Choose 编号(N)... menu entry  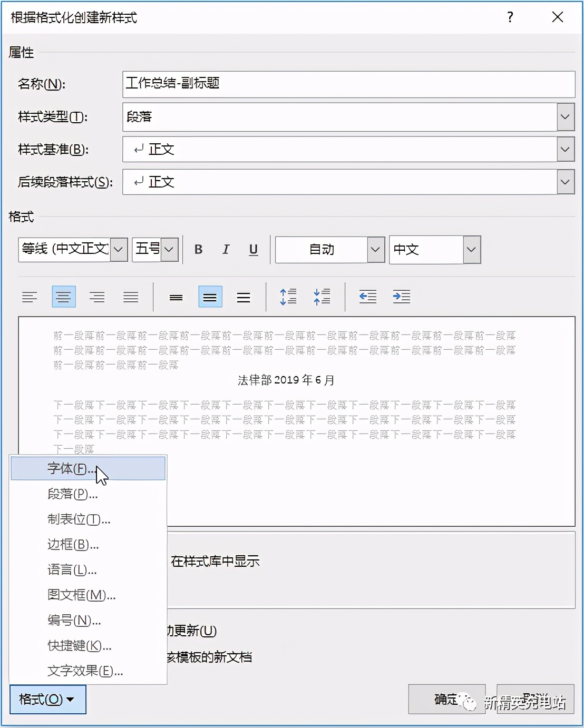(x=88, y=621)
